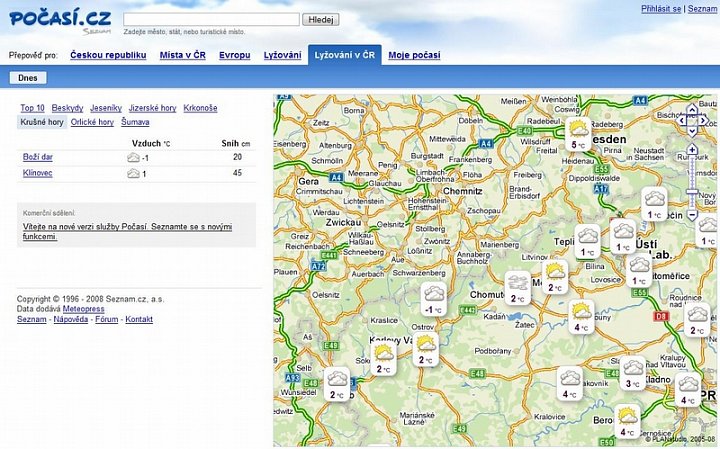720x449 pixels.
Task: Select the Šumava mountain region
Action: click(x=135, y=122)
